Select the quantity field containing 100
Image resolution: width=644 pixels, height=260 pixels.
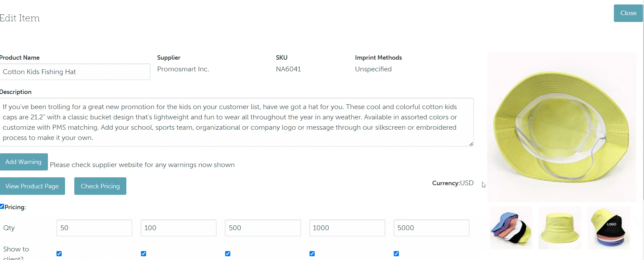coord(178,228)
